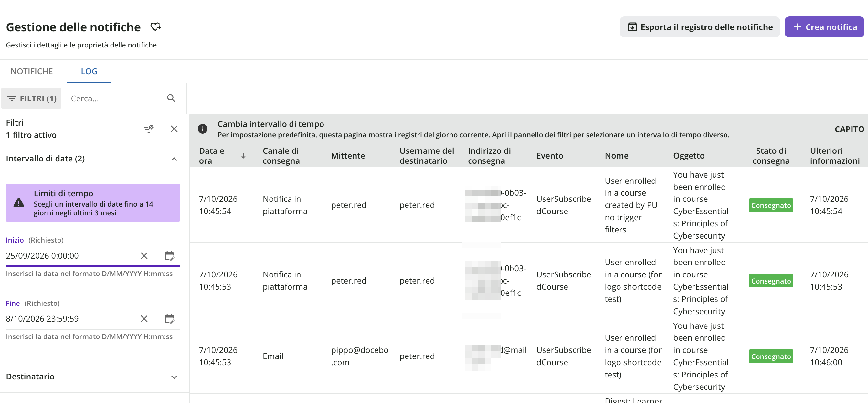Click the Inizio date input field
This screenshot has width=868, height=403.
pos(71,255)
